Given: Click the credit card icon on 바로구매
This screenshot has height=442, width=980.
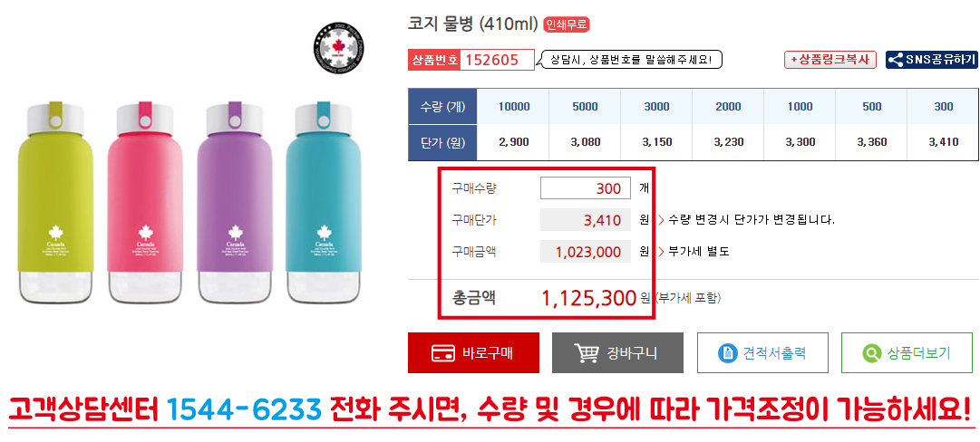Looking at the screenshot, I should click(x=443, y=352).
